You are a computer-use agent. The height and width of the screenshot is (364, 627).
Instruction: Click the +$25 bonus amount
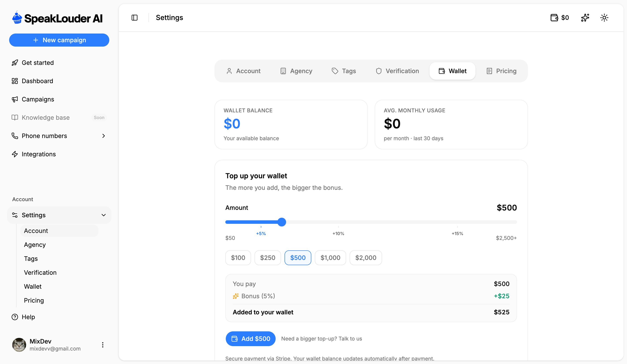coord(502,296)
